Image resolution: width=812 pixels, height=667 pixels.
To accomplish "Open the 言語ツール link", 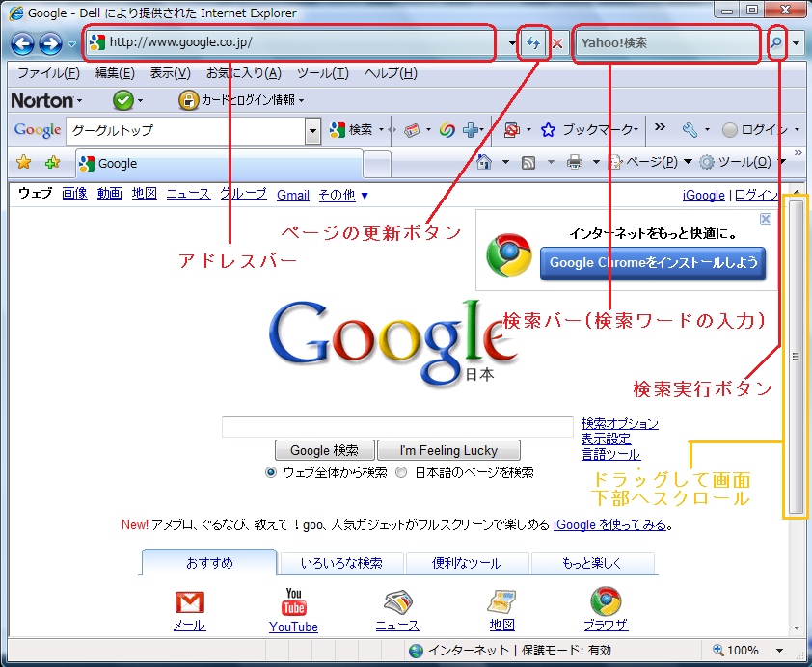I will click(x=610, y=454).
